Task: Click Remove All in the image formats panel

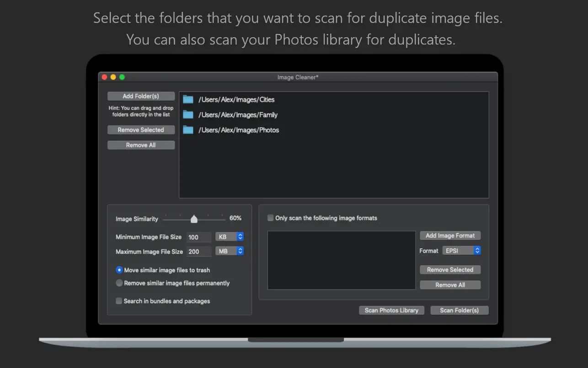Action: (450, 284)
